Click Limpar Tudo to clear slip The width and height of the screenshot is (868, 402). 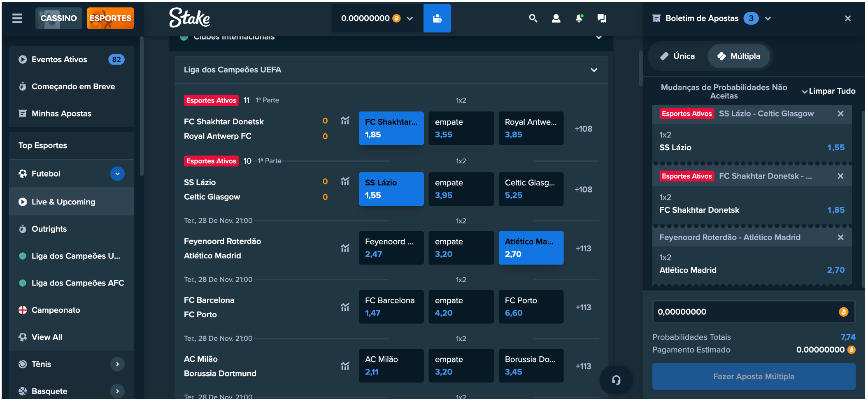(832, 91)
